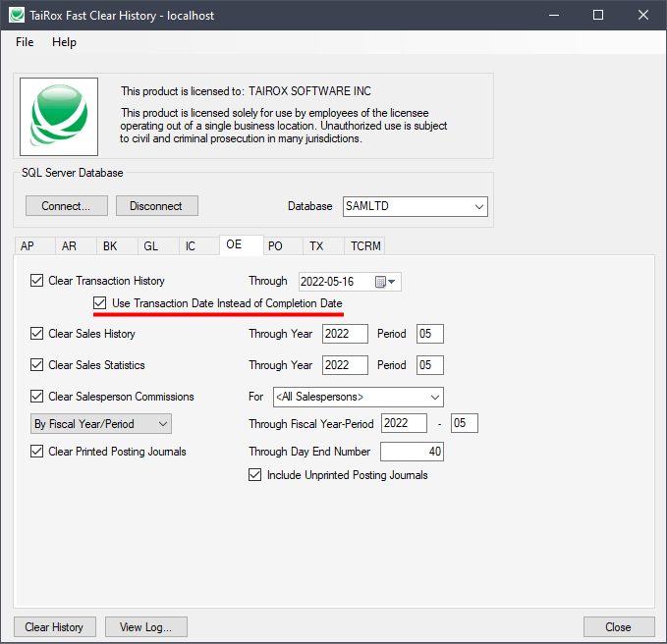This screenshot has width=667, height=644.
Task: Open the File menu
Action: click(25, 42)
